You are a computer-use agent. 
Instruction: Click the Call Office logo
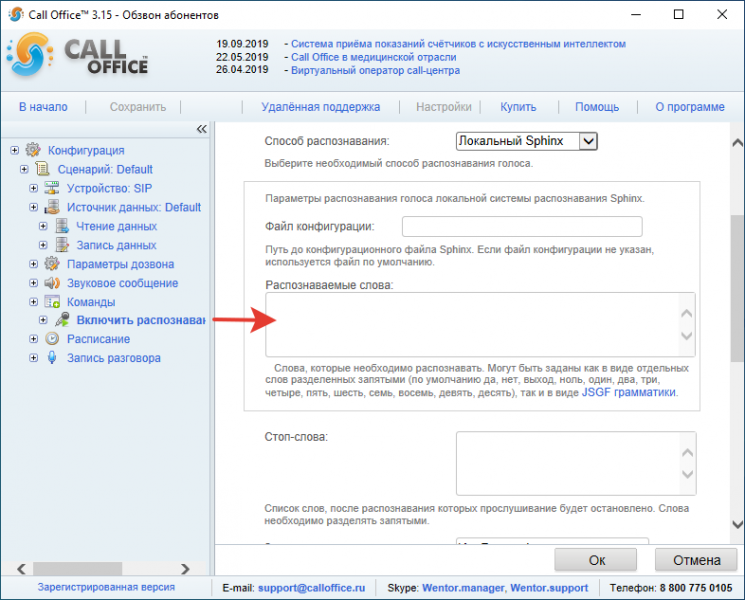tap(78, 55)
